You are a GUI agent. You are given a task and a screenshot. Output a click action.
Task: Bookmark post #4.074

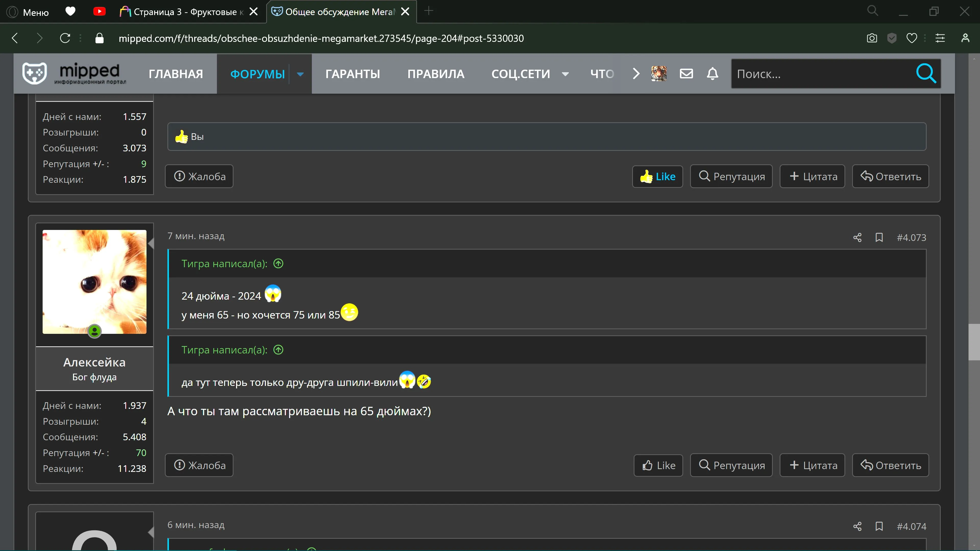point(879,526)
